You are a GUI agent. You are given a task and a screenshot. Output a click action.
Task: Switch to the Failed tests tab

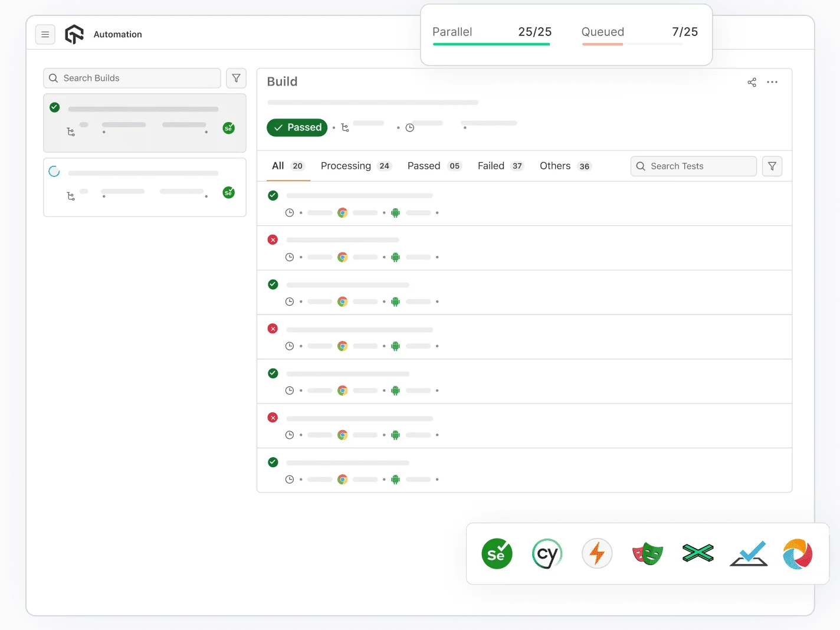click(x=491, y=166)
